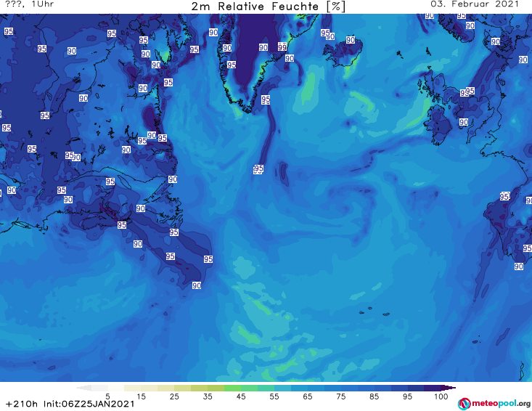Viewport: 532px width, 411px height.
Task: Click the '???, 1Uhr' time label
Action: click(30, 4)
